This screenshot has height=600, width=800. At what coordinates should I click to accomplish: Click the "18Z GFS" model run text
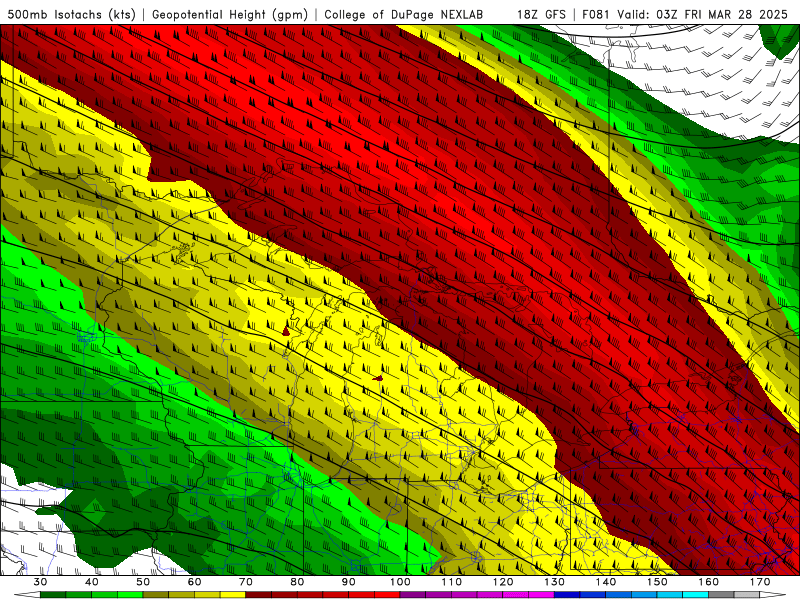pos(541,14)
